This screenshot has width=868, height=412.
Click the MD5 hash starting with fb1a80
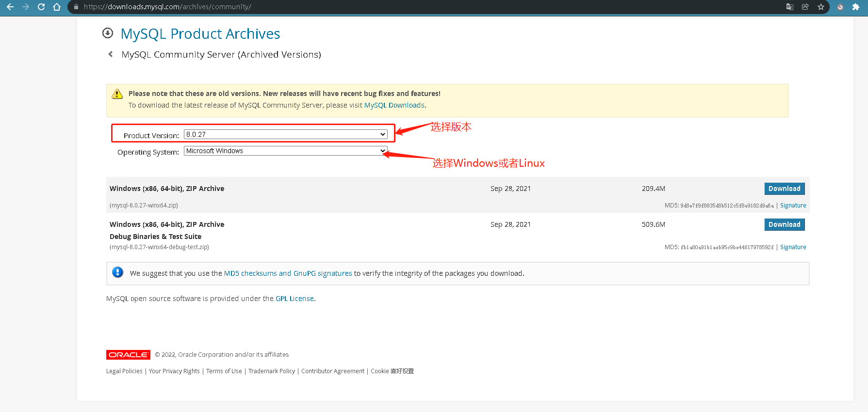[727, 247]
